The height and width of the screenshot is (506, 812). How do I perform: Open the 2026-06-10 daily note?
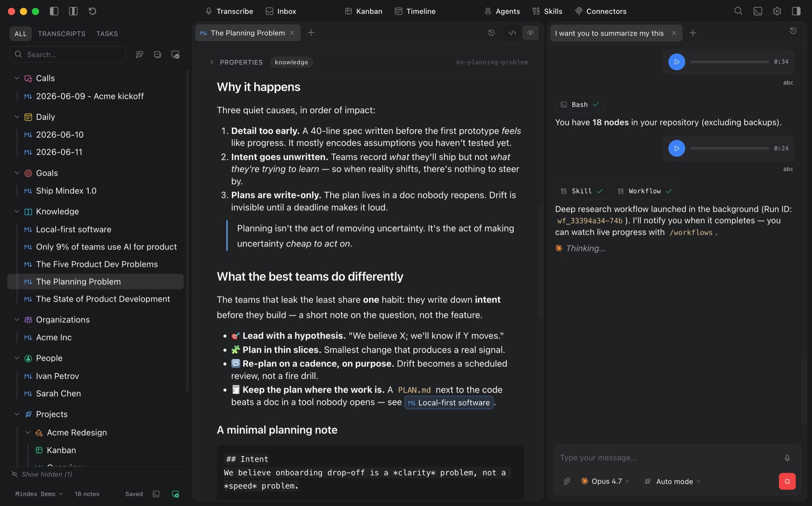(x=96, y=135)
